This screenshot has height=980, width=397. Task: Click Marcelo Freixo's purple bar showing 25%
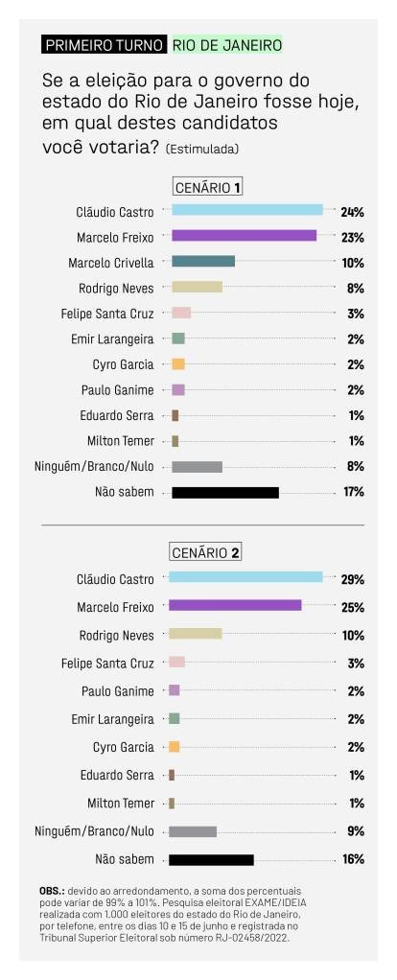point(235,605)
